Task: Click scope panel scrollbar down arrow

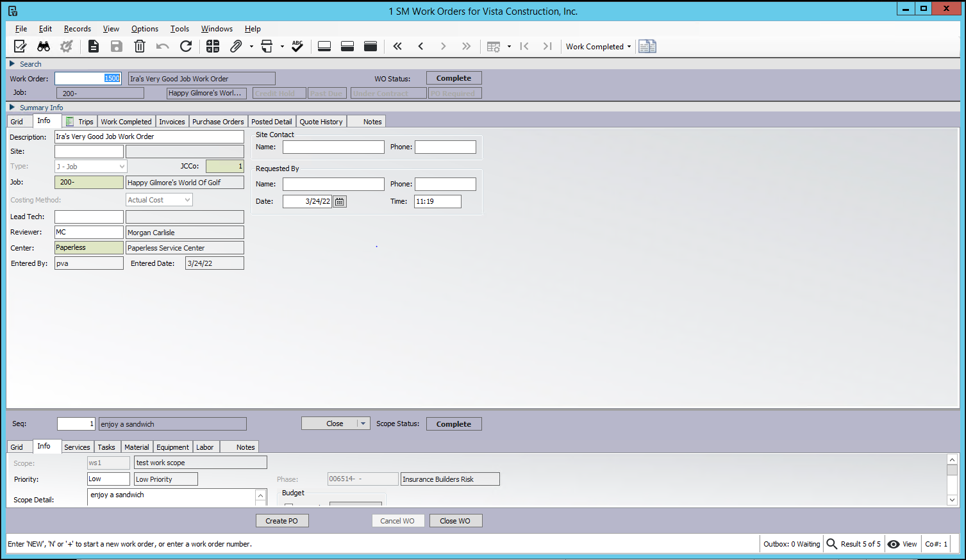Action: tap(952, 500)
